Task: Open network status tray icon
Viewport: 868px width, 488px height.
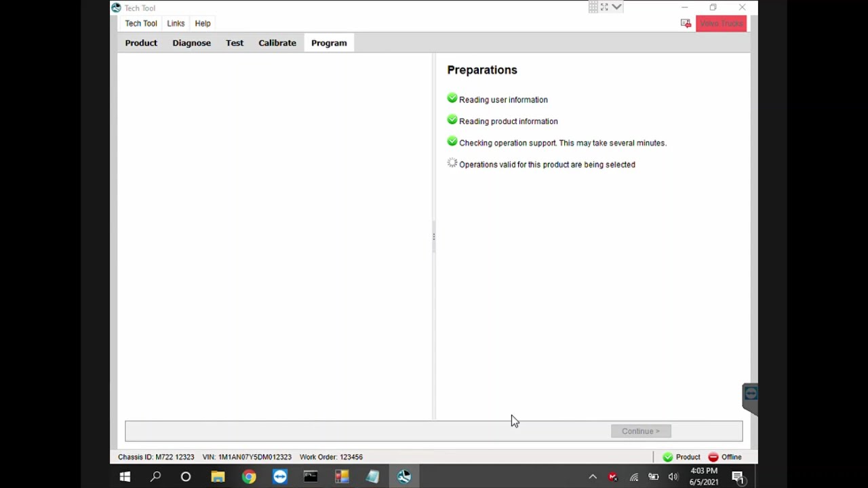Action: (x=634, y=477)
